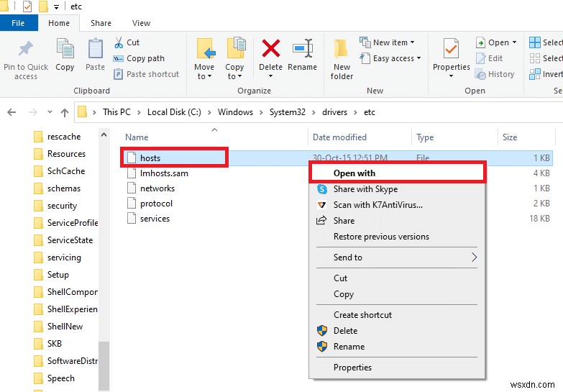
Task: Click Local Disk (C:) in breadcrumb
Action: point(174,112)
